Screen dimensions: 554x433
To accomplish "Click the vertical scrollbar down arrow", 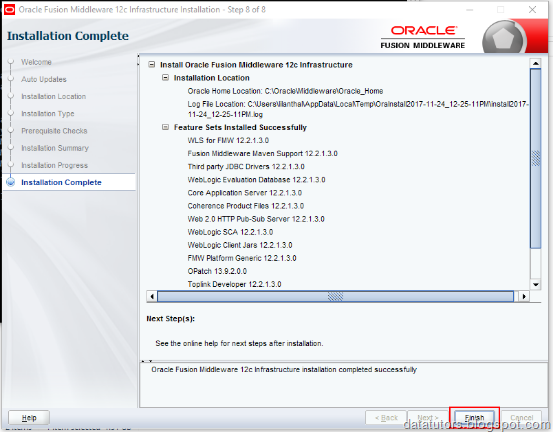I will click(x=536, y=284).
